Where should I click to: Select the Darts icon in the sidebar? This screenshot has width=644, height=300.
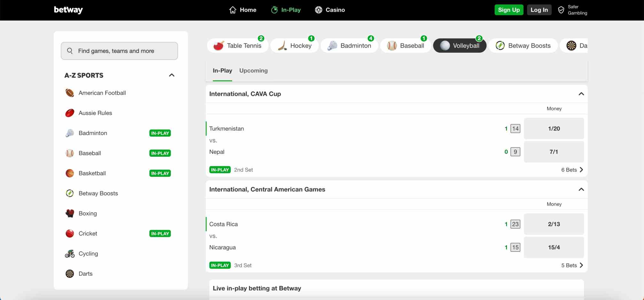(x=70, y=274)
